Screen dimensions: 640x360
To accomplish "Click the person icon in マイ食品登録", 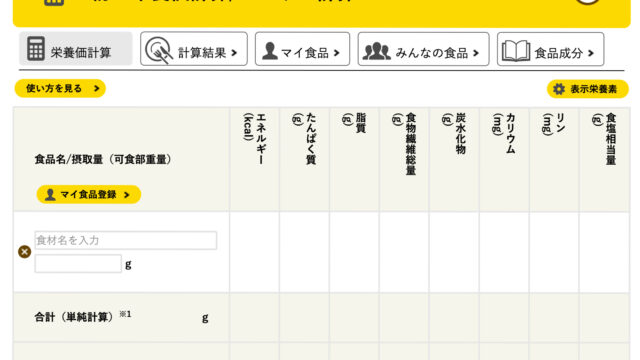I will 50,194.
